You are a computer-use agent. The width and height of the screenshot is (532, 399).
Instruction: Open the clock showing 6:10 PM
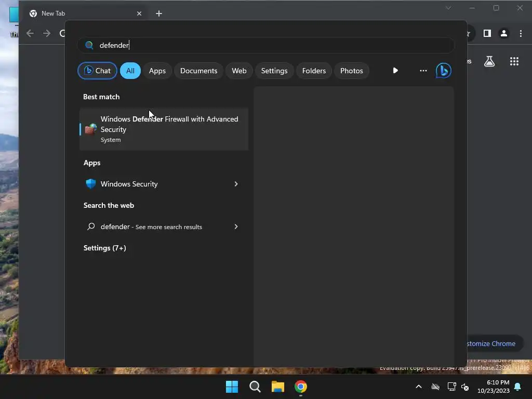click(494, 387)
